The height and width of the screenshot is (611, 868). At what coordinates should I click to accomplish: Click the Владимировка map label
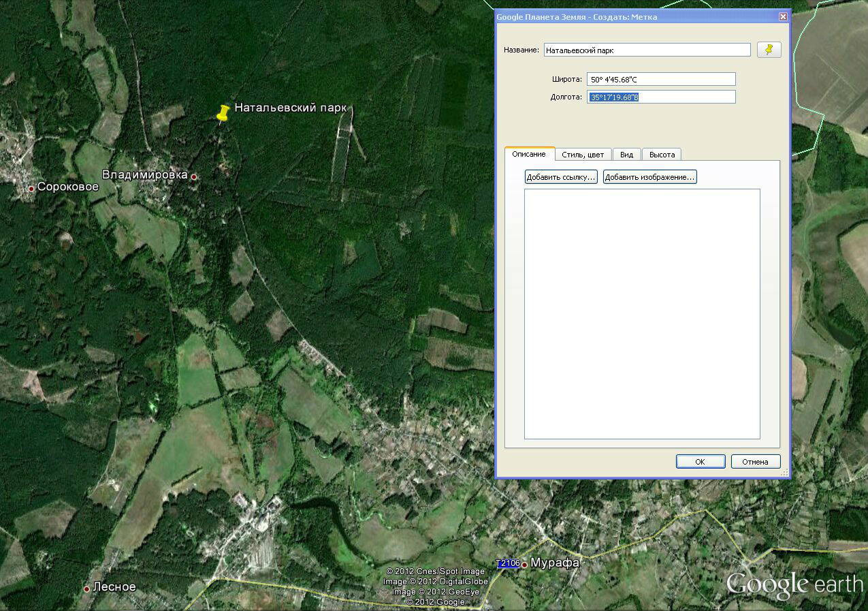145,175
